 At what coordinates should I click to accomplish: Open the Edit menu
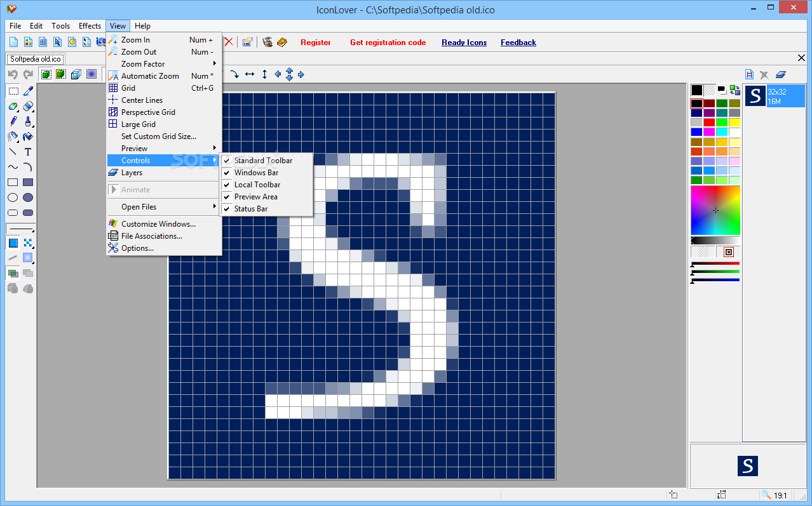coord(36,26)
